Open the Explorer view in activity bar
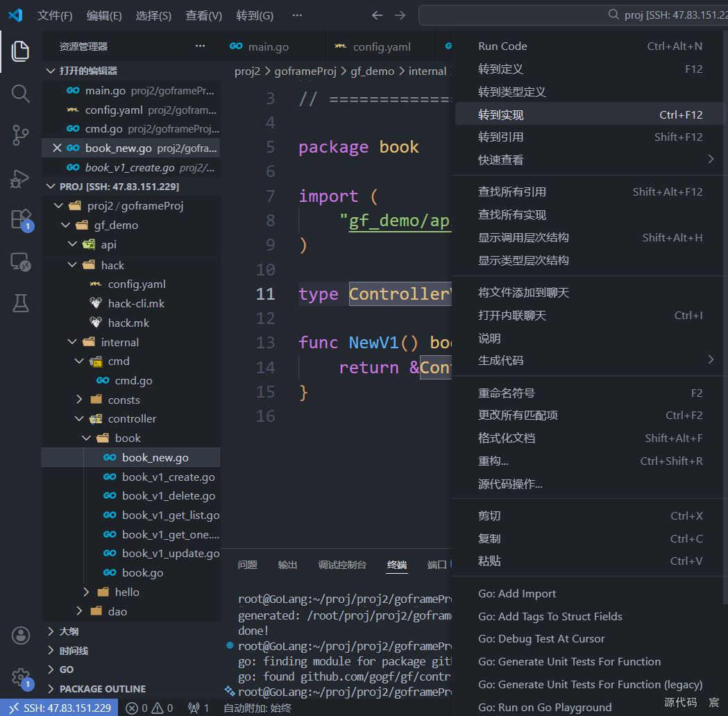The width and height of the screenshot is (728, 716). coord(20,51)
